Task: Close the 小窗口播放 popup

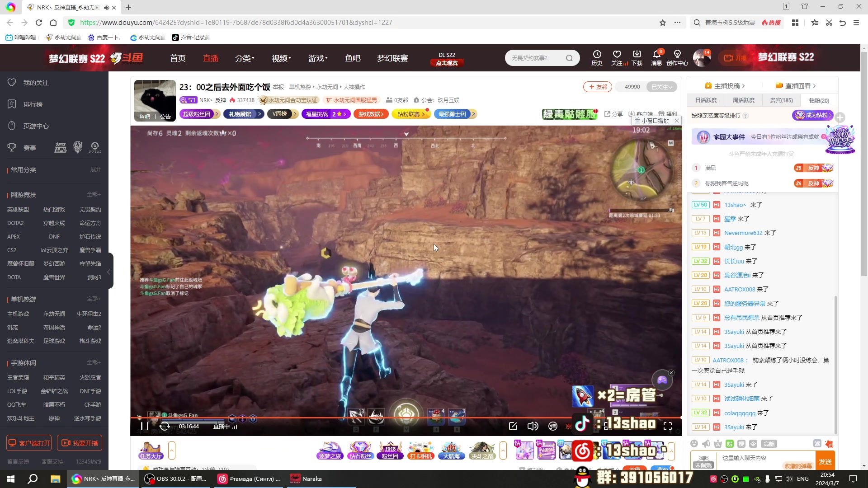Action: point(677,121)
